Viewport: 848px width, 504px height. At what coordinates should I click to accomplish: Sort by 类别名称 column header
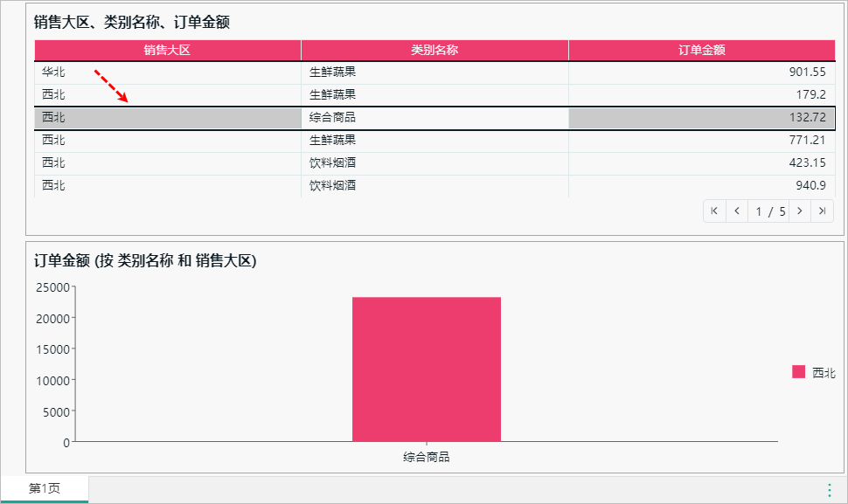tap(434, 50)
